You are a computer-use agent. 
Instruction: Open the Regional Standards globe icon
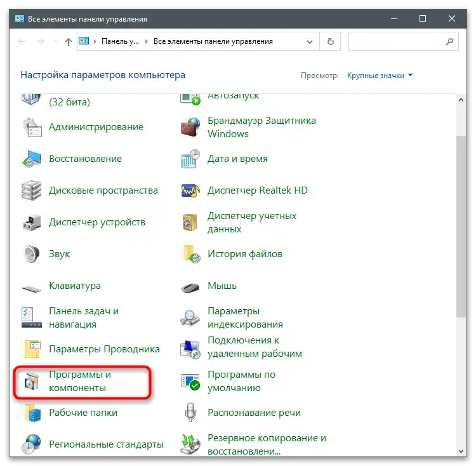[32, 445]
